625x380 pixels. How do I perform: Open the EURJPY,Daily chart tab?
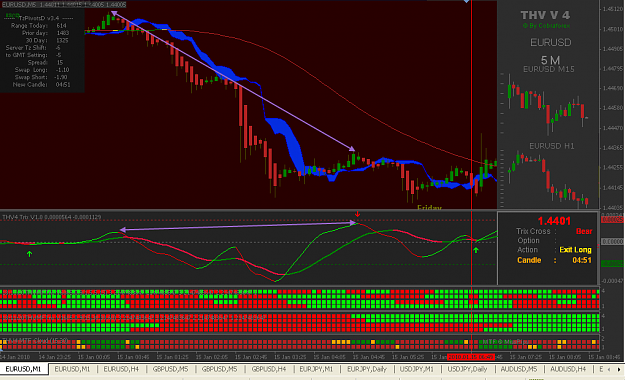(367, 369)
